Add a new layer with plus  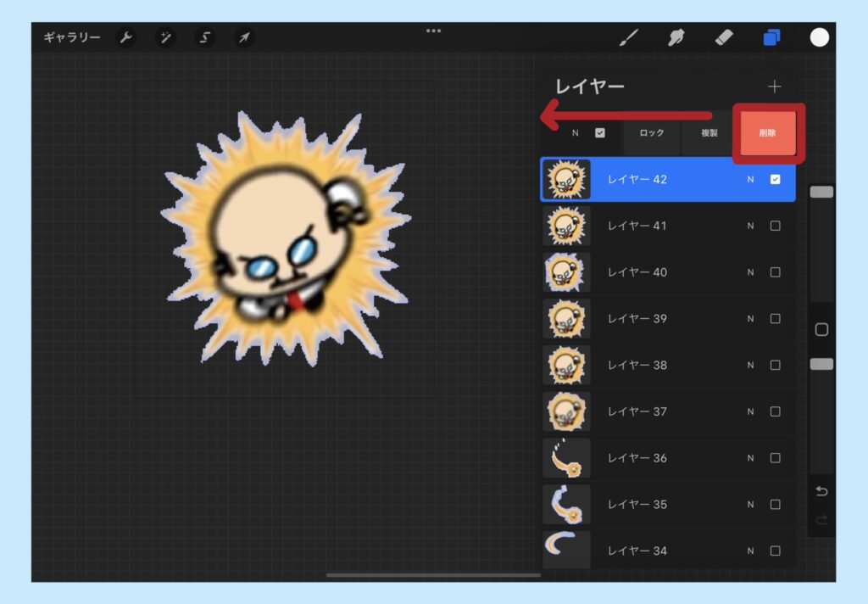pos(775,87)
